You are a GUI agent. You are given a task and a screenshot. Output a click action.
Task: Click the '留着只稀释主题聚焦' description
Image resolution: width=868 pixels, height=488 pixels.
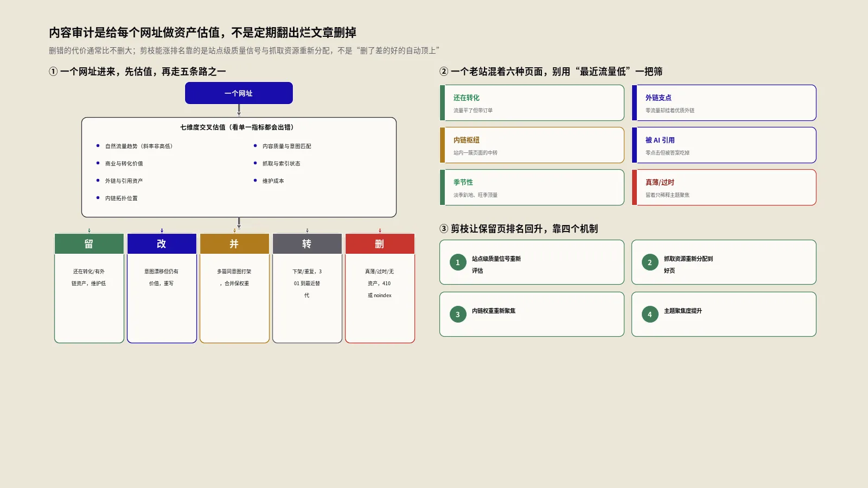click(667, 195)
